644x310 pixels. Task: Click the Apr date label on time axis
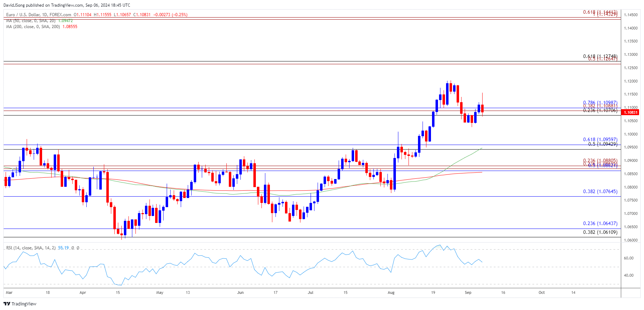click(x=83, y=292)
